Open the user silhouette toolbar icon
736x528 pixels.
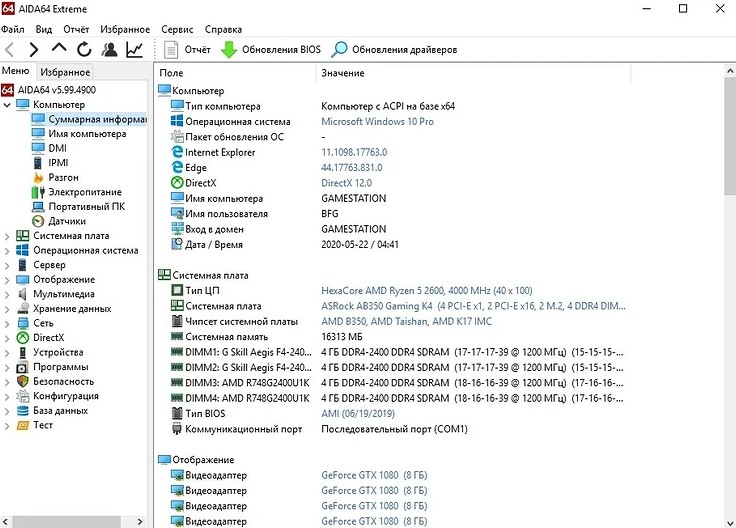[109, 49]
